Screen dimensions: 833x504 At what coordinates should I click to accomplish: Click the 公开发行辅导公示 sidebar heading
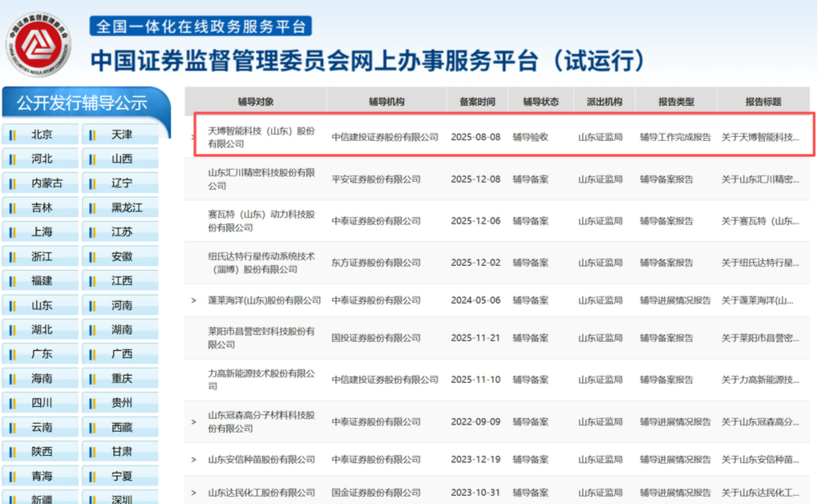click(83, 103)
